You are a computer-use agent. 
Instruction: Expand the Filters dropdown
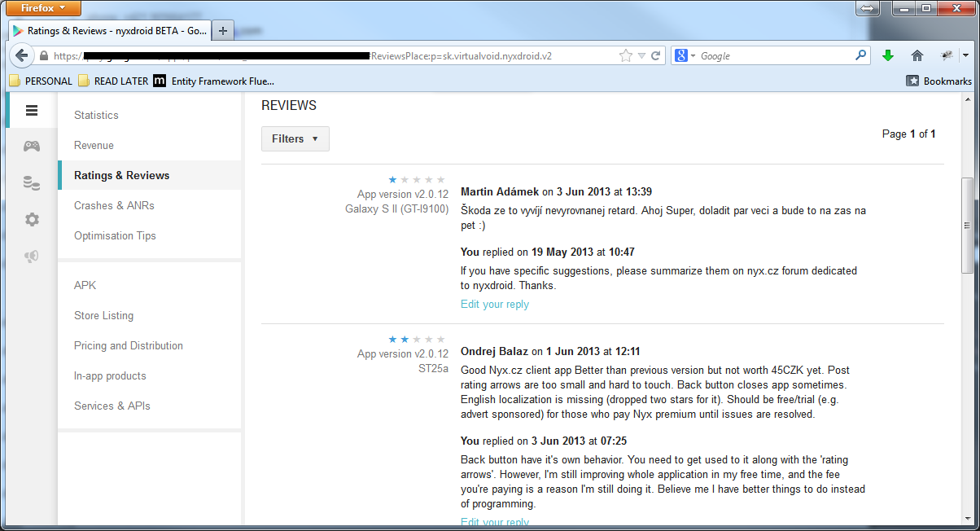click(295, 139)
